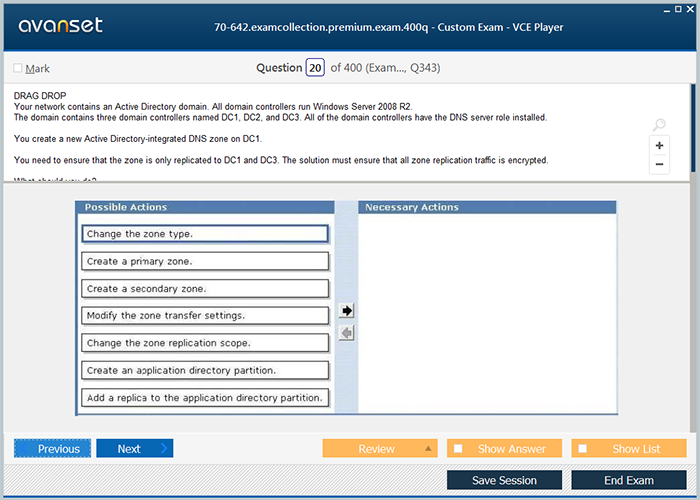Select 'Create a primary zone.' action
Image resolution: width=700 pixels, height=500 pixels.
coord(205,261)
